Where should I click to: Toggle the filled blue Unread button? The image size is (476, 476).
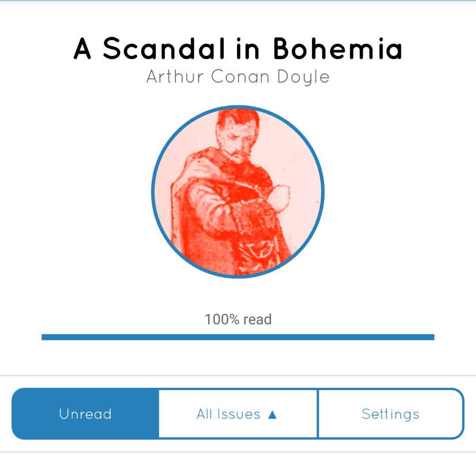pos(86,414)
